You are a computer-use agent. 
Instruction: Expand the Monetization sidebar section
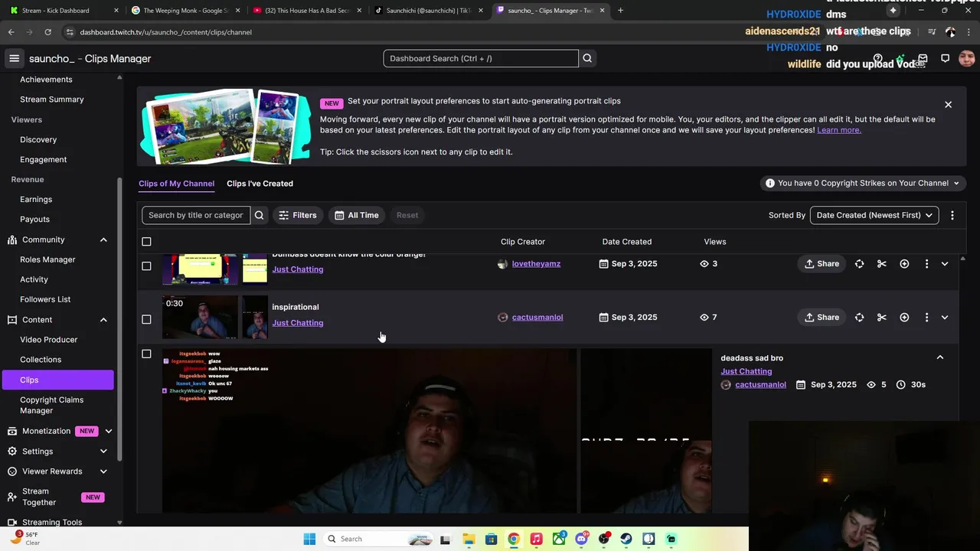[x=108, y=431]
